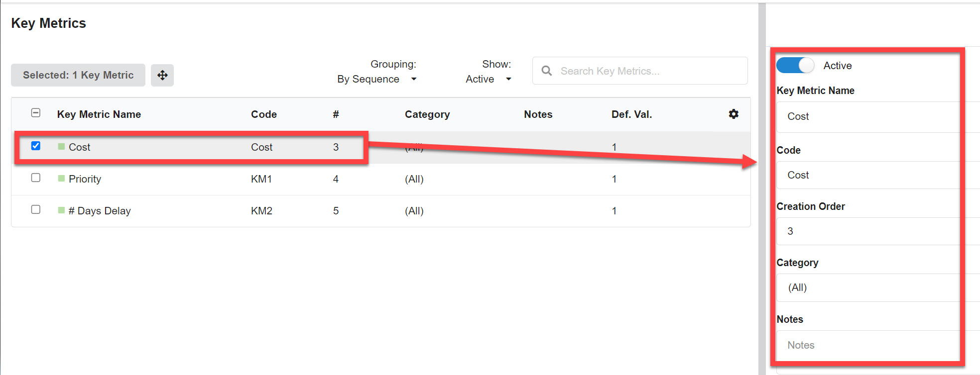Image resolution: width=980 pixels, height=375 pixels.
Task: Expand the Show Active dropdown
Action: click(489, 79)
